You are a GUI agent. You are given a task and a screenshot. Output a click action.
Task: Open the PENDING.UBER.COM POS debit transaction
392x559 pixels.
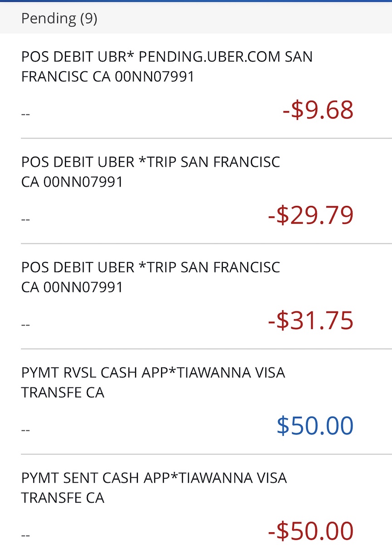click(x=196, y=86)
